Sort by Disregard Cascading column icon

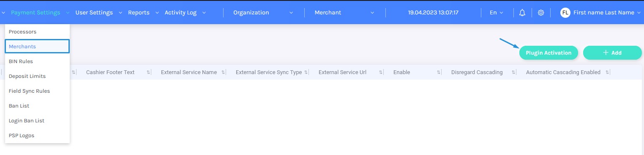point(513,72)
